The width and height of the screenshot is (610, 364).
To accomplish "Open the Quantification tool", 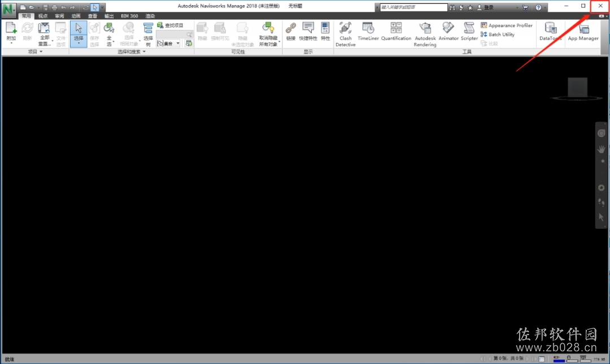I will (x=396, y=31).
